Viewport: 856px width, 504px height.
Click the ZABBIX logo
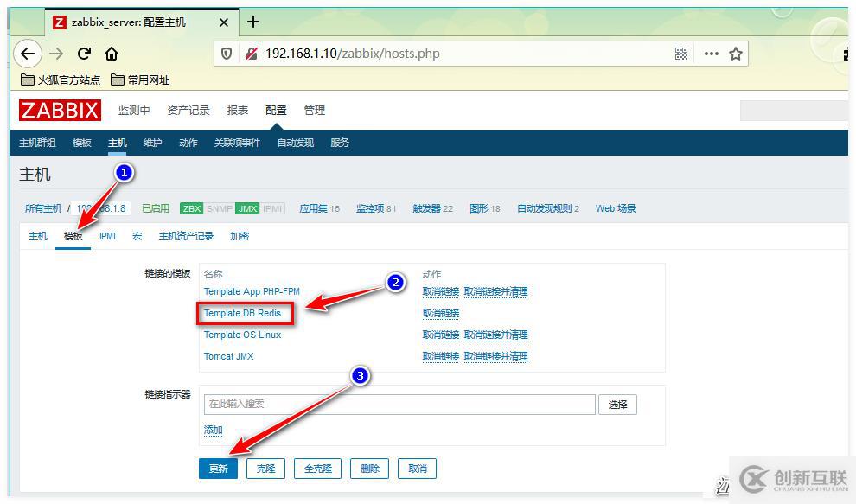59,110
